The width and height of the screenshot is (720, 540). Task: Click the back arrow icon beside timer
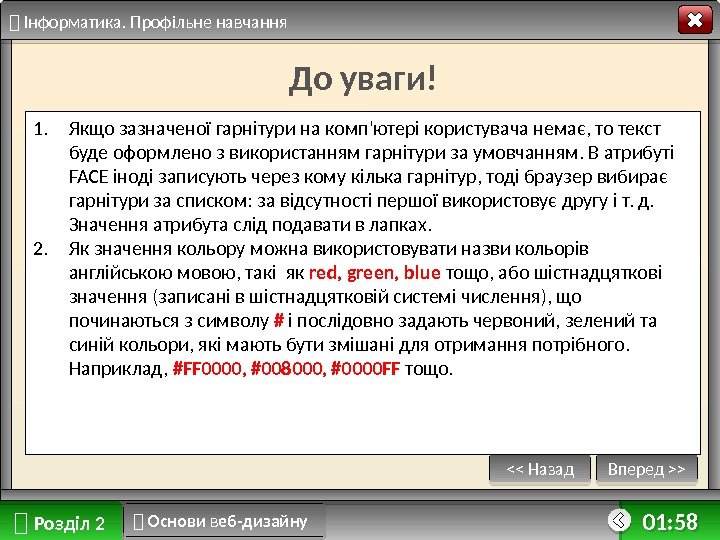point(618,520)
